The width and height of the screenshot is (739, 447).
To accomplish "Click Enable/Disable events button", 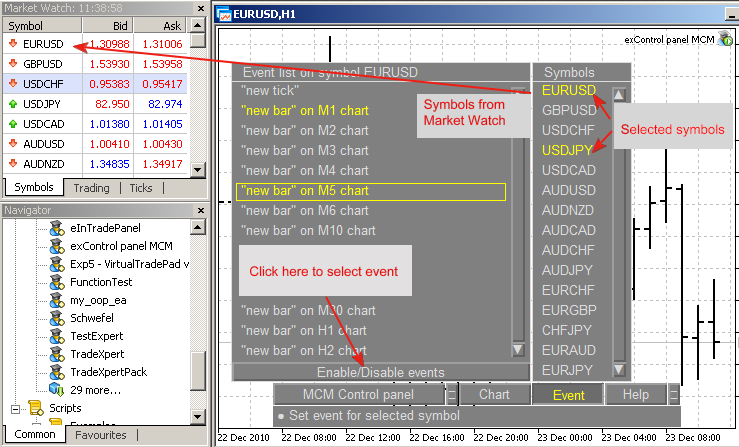I will click(x=381, y=372).
